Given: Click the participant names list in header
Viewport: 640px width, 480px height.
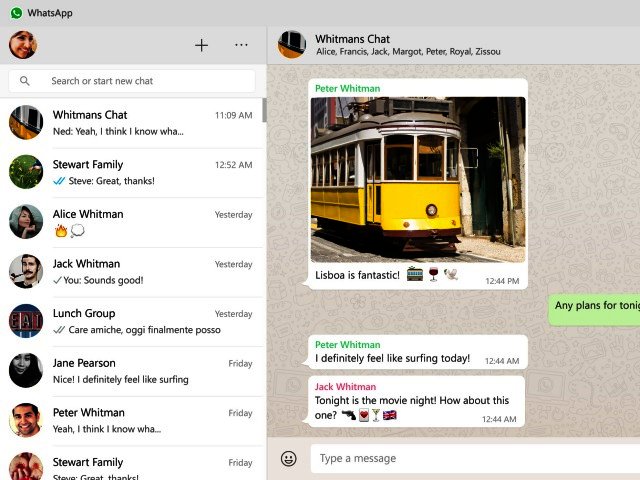Looking at the screenshot, I should pos(408,52).
